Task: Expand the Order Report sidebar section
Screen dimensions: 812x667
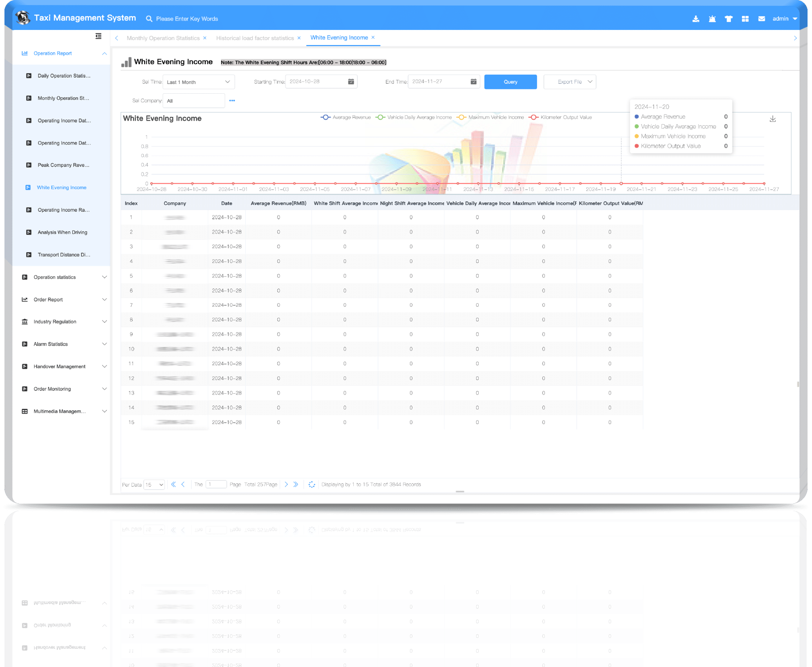Action: pos(64,300)
